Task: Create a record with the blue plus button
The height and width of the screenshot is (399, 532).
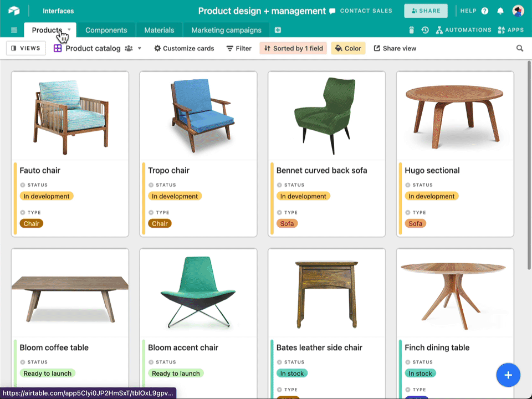Action: point(508,375)
